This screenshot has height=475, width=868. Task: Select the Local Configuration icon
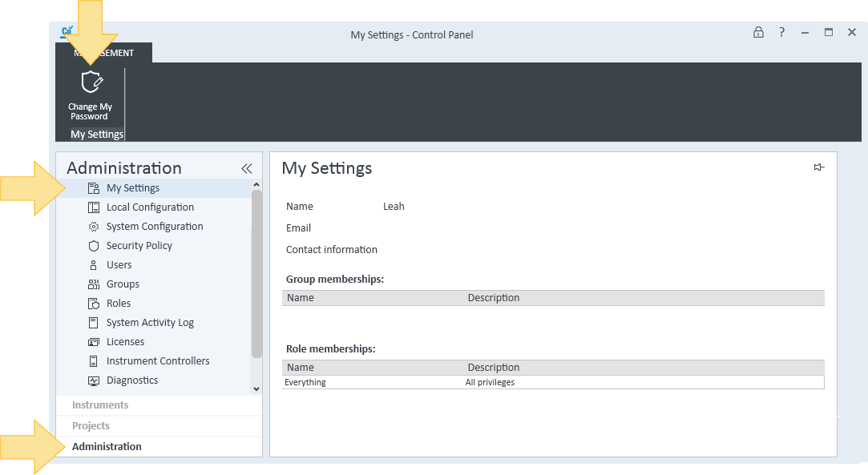coord(94,207)
